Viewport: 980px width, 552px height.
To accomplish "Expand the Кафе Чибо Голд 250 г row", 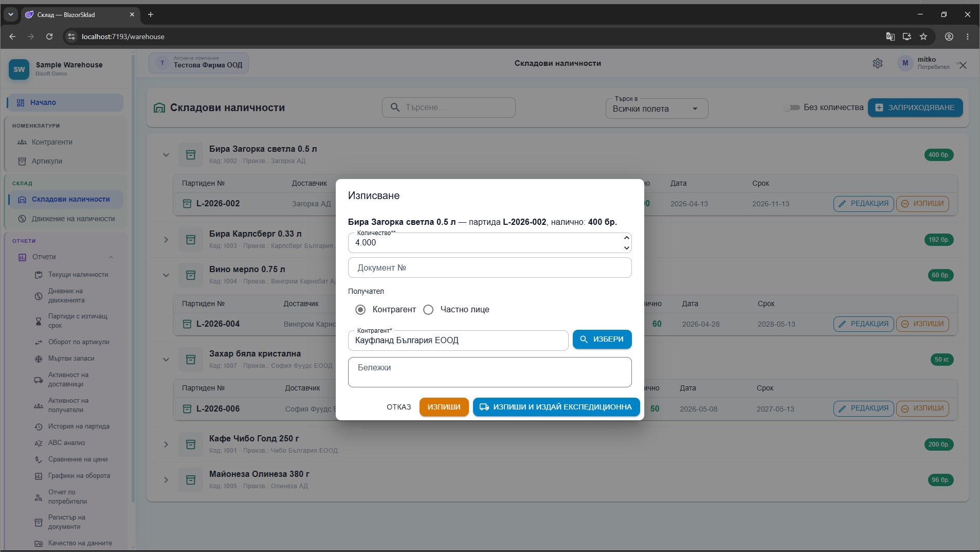I will pyautogui.click(x=166, y=444).
